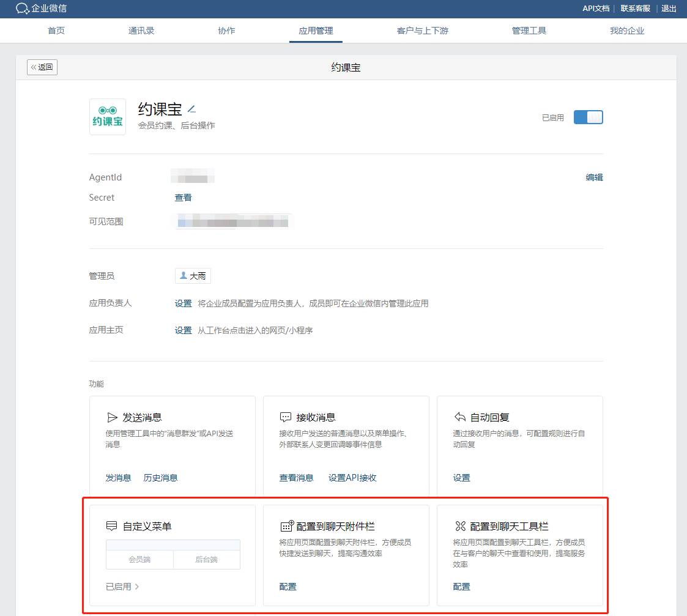Click the 查看消息 link
The image size is (687, 616).
(x=296, y=478)
